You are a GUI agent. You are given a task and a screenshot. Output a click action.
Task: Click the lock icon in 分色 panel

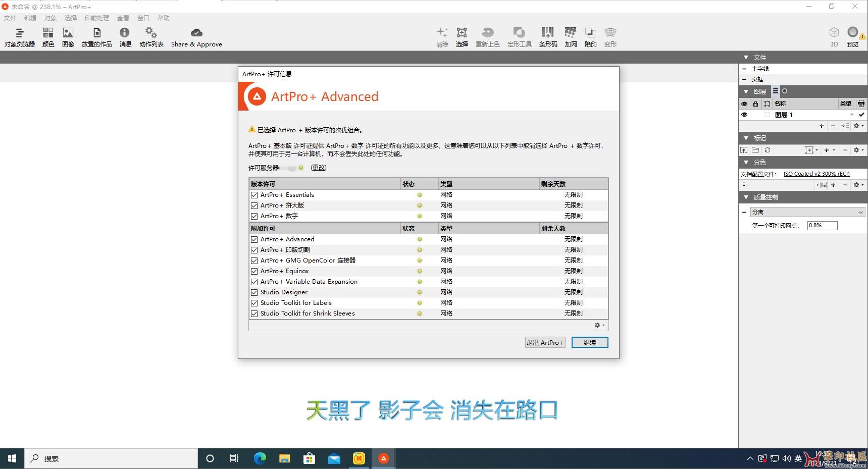pos(744,185)
